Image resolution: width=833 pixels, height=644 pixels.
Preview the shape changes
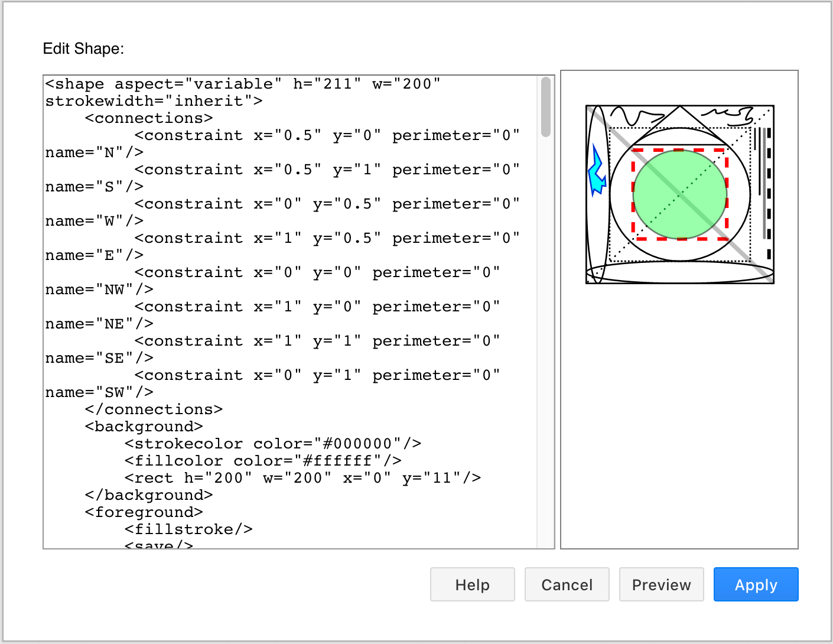click(x=661, y=584)
